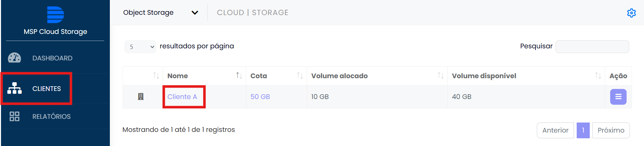Open the Relatórios menu item
The height and width of the screenshot is (146, 644).
coord(51,116)
